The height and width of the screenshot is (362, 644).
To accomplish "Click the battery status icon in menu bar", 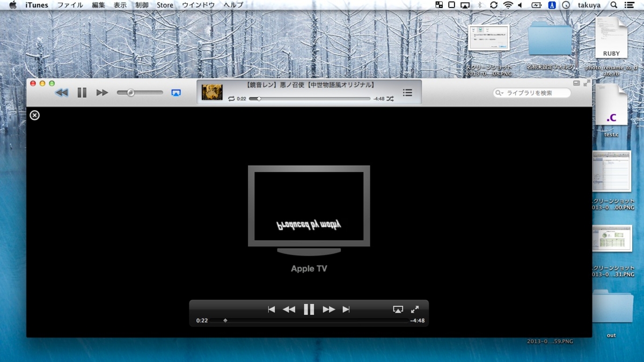I will click(x=537, y=5).
